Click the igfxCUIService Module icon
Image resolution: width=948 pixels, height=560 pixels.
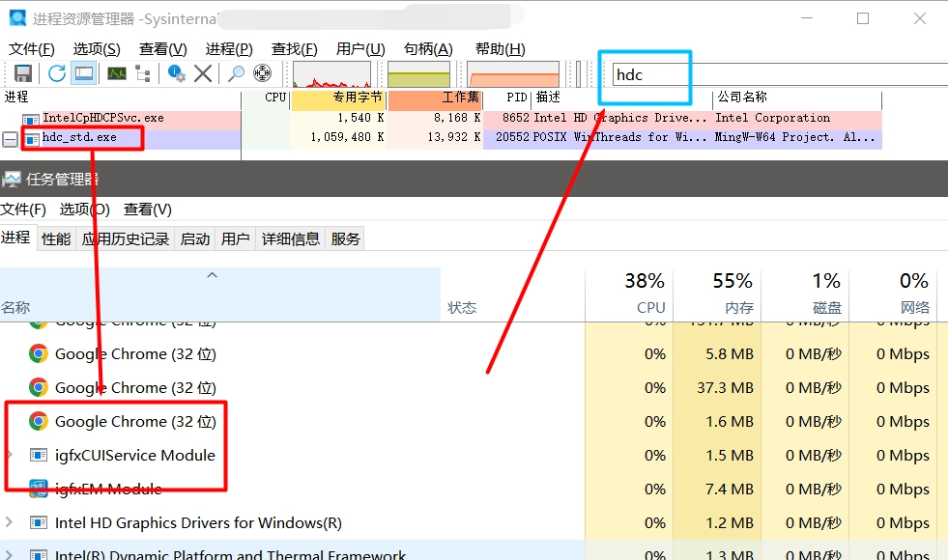(38, 455)
